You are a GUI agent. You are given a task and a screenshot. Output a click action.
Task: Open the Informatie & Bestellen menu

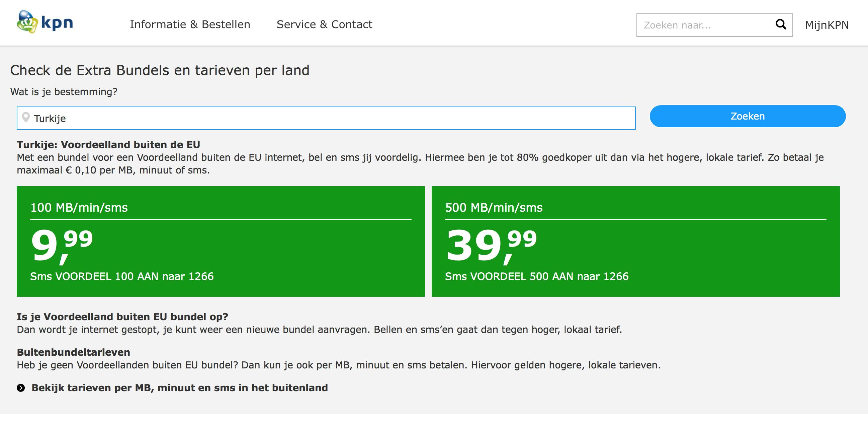[x=190, y=24]
